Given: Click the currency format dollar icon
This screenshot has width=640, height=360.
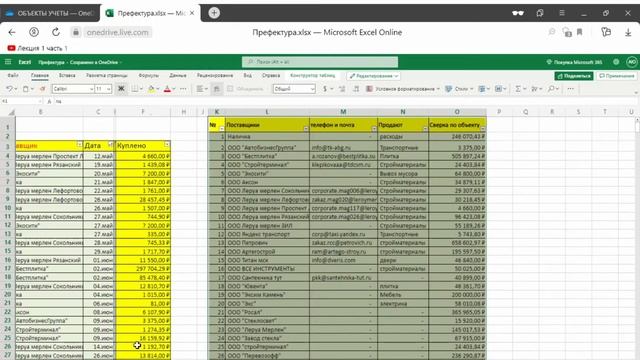Looking at the screenshot, I should 325,89.
